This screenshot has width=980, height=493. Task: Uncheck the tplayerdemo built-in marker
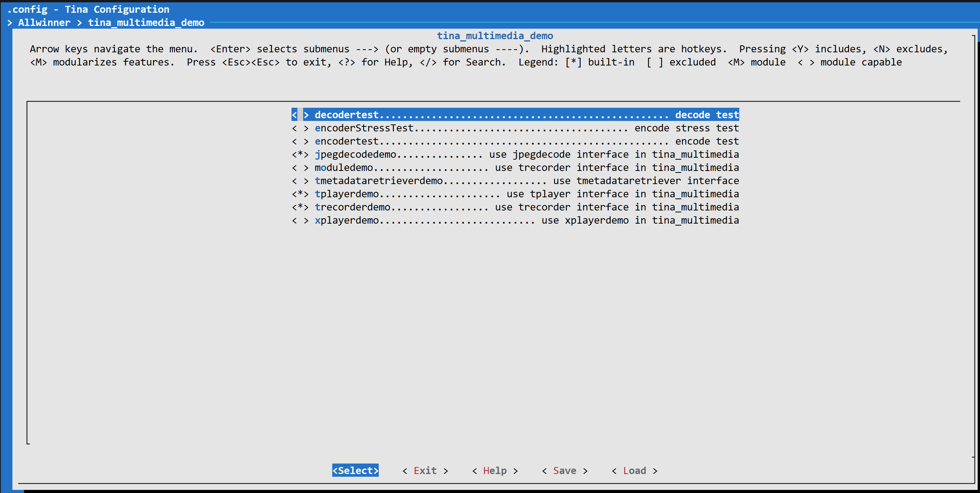300,194
